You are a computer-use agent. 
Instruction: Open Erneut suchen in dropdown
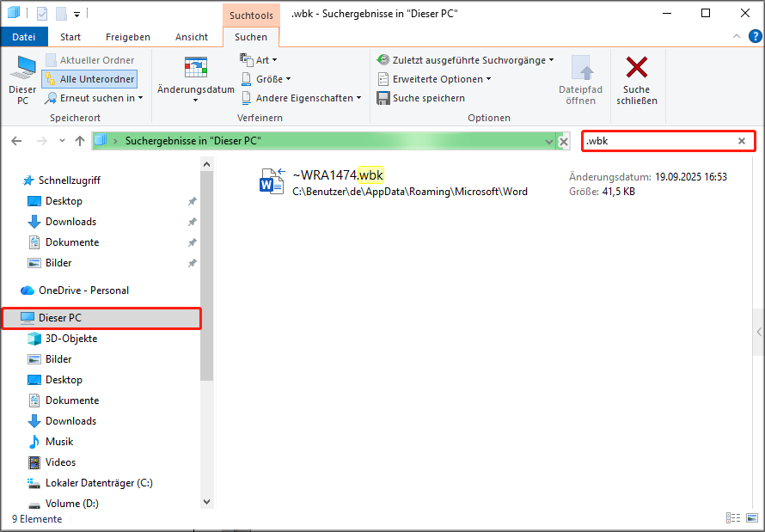[x=94, y=98]
